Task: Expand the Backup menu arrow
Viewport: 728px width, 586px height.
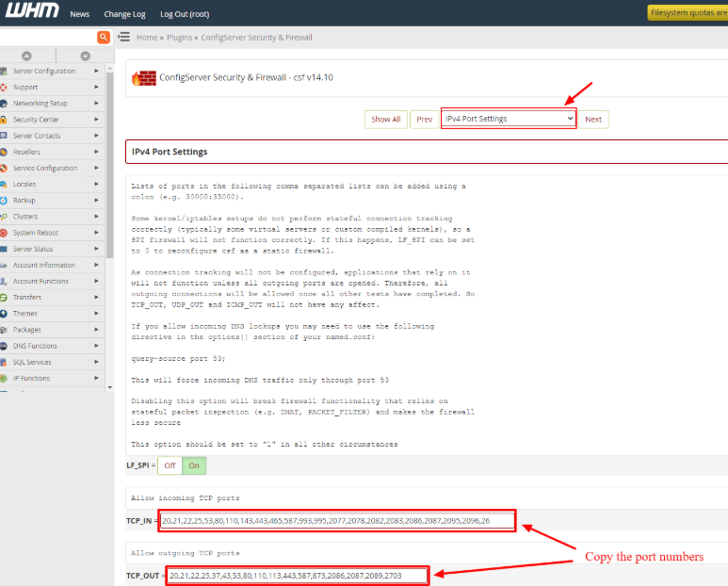Action: [97, 200]
